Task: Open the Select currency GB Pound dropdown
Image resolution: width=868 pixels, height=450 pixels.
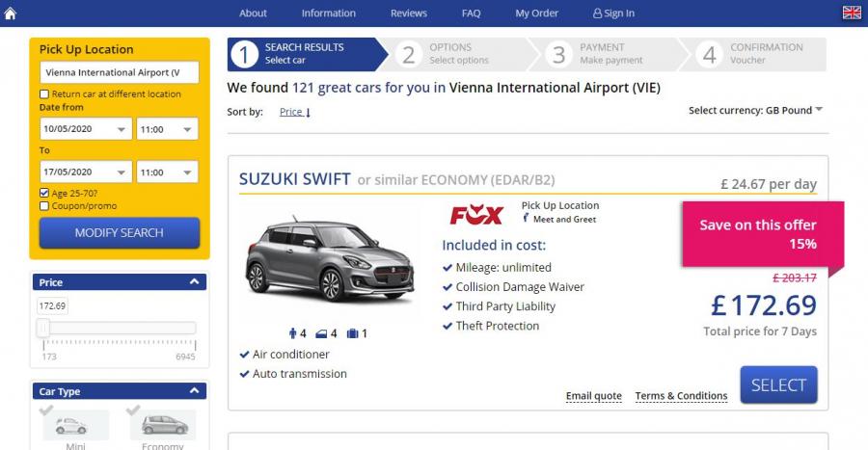Action: (x=755, y=110)
